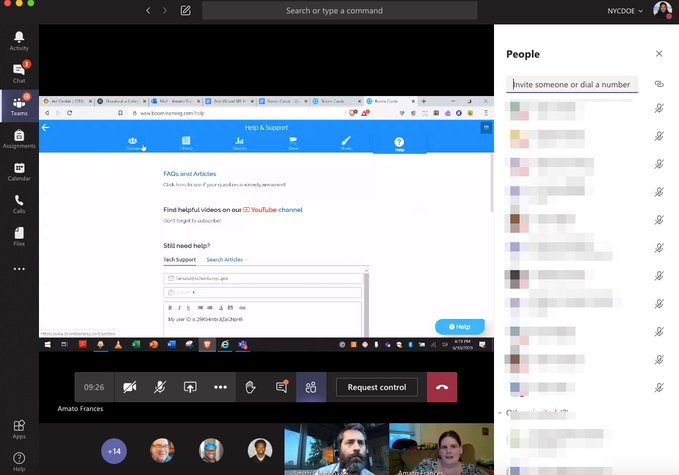Toggle the camera on in meeting controls
Image resolution: width=679 pixels, height=475 pixels.
coord(129,387)
